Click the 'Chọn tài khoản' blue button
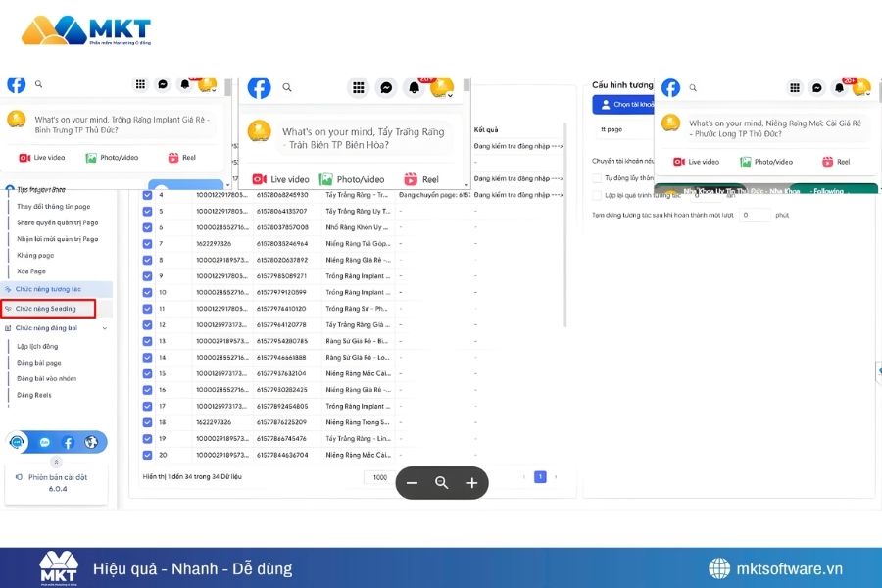This screenshot has width=882, height=588. click(623, 104)
